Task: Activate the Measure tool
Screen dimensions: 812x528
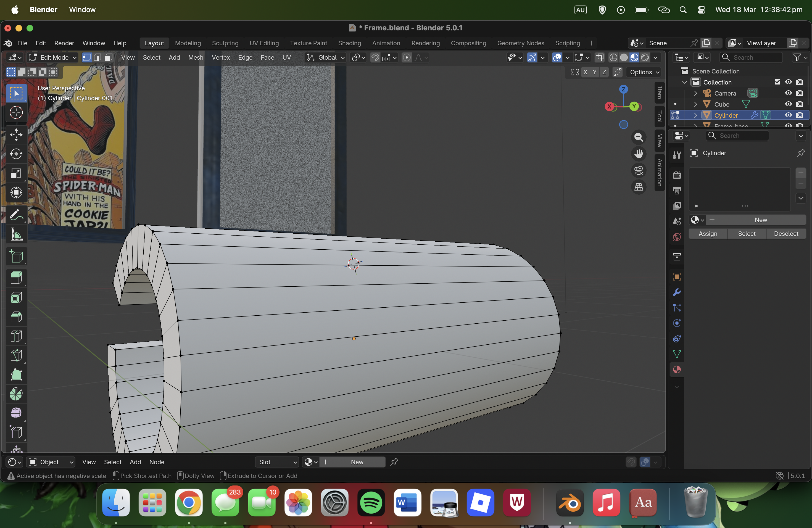Action: [16, 235]
